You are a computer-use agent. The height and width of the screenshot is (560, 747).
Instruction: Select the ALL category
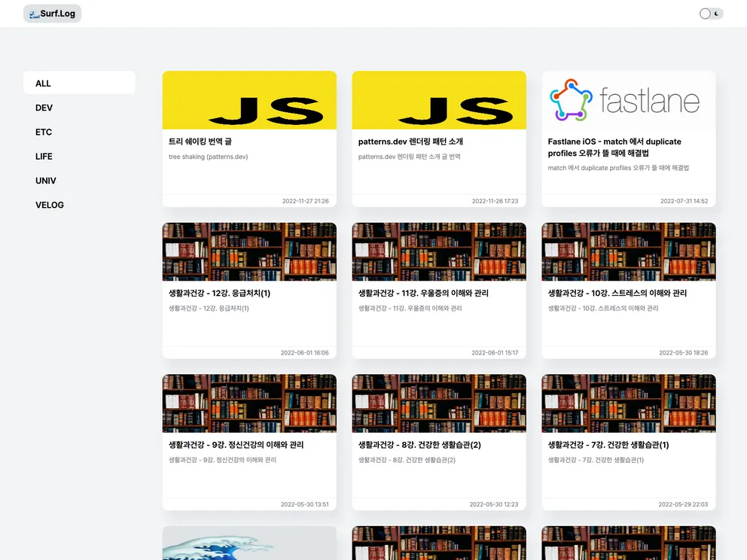click(44, 84)
